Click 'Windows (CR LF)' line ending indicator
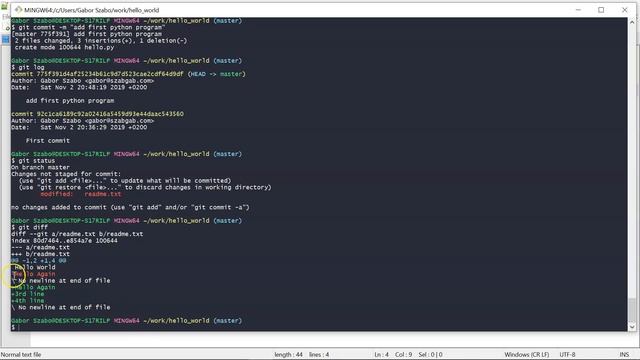Screen dimensions: 640x360 click(x=527, y=355)
